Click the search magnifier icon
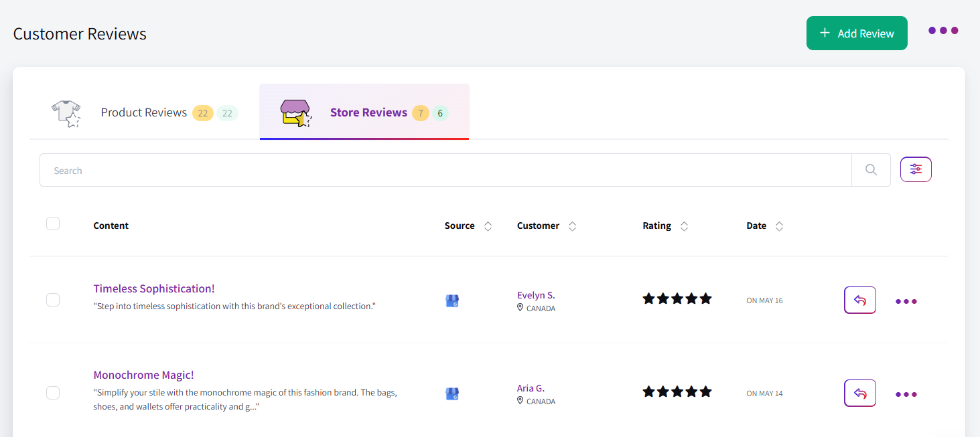Image resolution: width=980 pixels, height=437 pixels. 870,169
